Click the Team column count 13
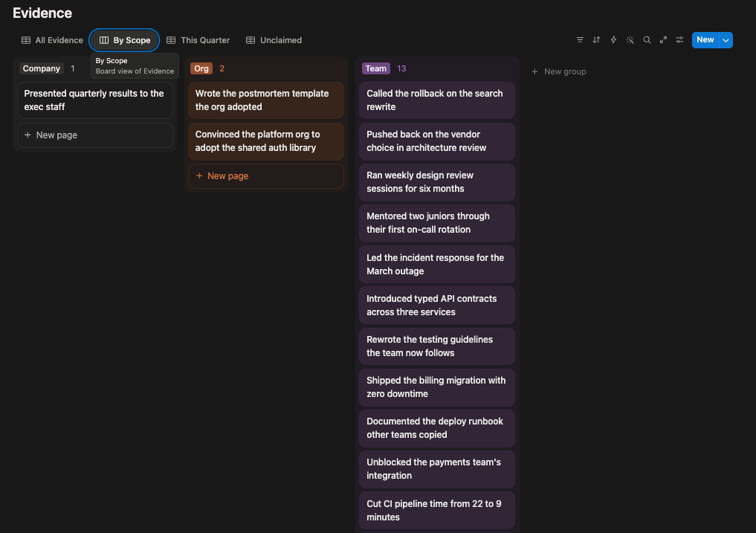The height and width of the screenshot is (533, 756). tap(401, 68)
